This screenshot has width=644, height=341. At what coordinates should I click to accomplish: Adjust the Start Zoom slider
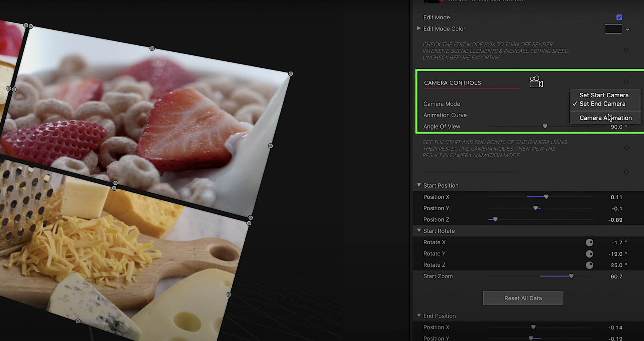(571, 276)
